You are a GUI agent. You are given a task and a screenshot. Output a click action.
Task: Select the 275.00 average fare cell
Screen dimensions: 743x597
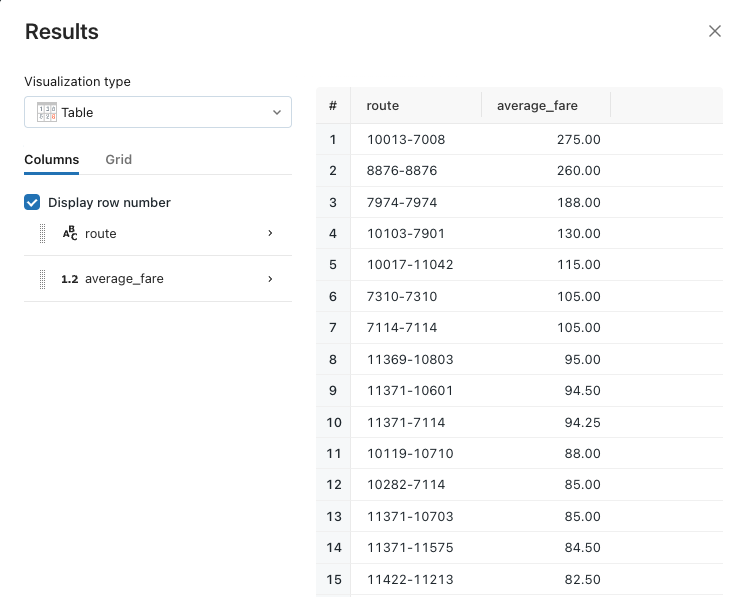tap(578, 139)
